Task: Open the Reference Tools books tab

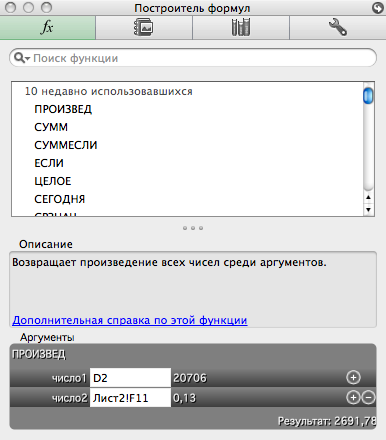Action: click(241, 28)
